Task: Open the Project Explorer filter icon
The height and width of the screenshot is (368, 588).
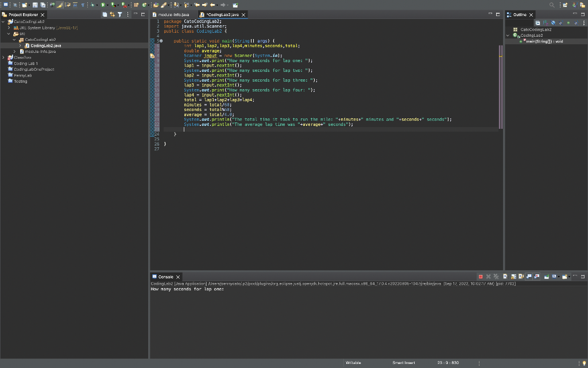Action: click(x=119, y=14)
